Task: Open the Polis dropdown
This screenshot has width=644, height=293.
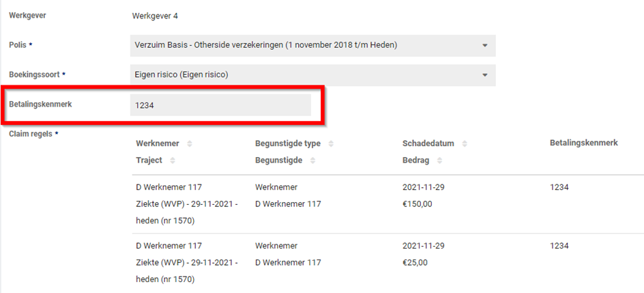Action: tap(484, 46)
